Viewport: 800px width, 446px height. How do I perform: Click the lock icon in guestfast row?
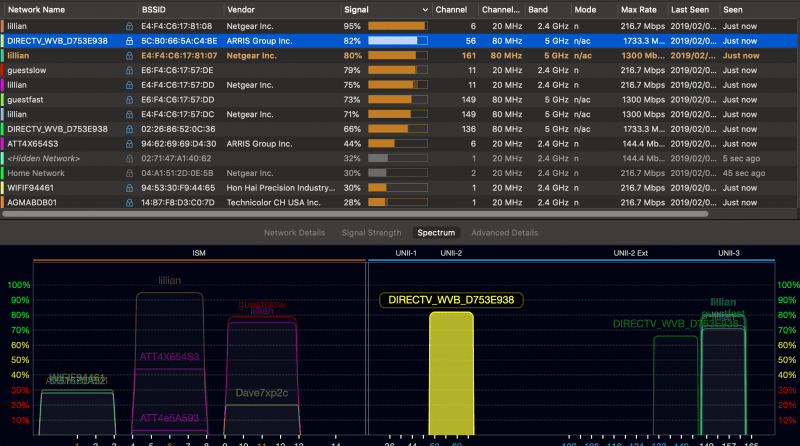click(x=129, y=100)
